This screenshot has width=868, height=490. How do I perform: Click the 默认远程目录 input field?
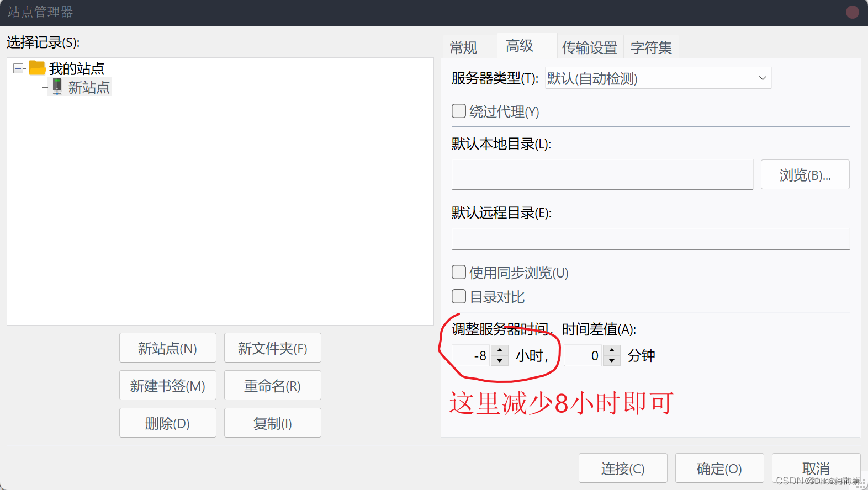(650, 239)
